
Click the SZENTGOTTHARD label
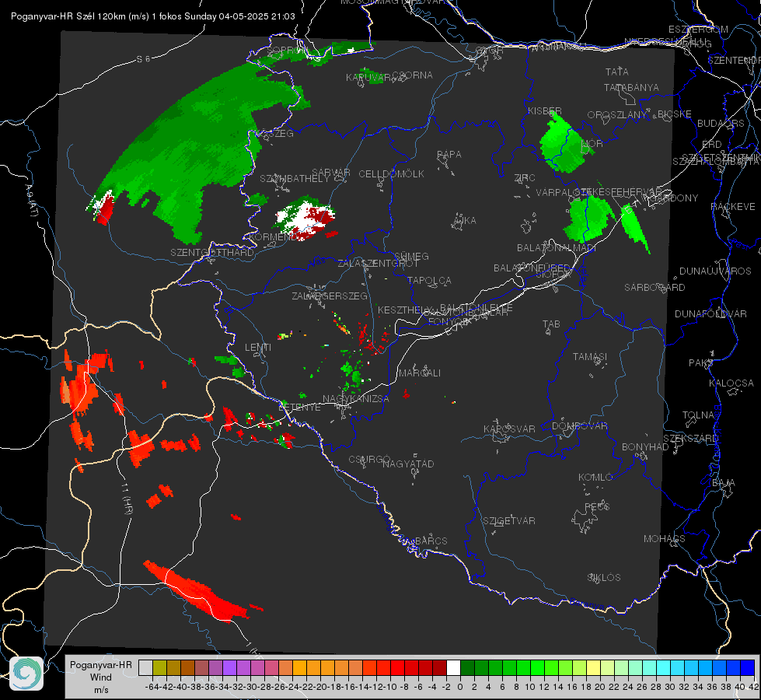(x=212, y=253)
